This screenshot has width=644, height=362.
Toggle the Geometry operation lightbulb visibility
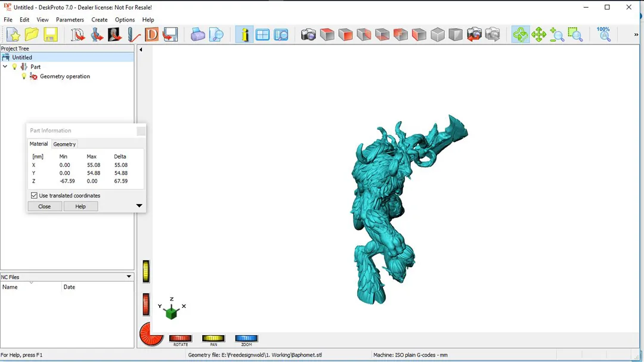coord(24,76)
